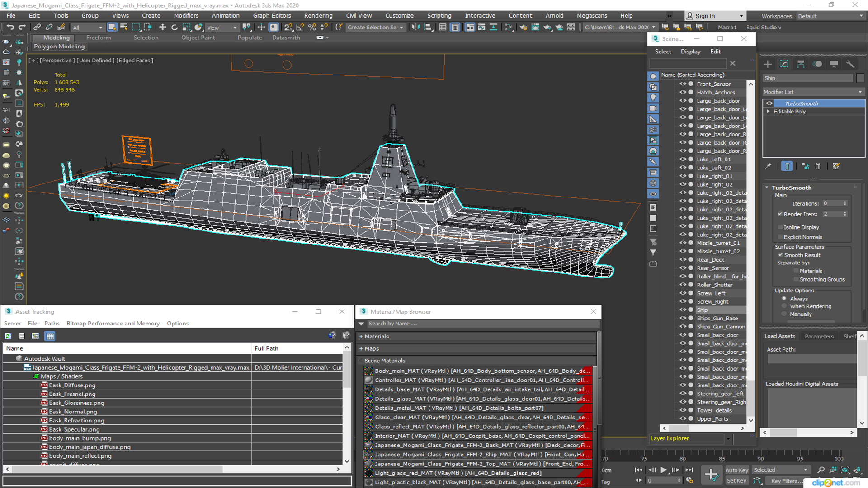Hide the Front_Sensor object via eye icon
The width and height of the screenshot is (868, 488).
683,84
